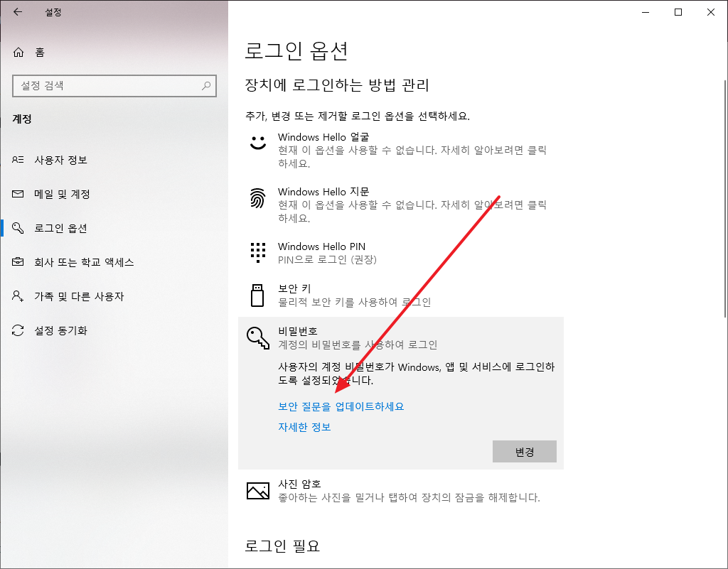Click the 자세한 정보 link
Viewport: 728px width, 569px height.
(304, 427)
